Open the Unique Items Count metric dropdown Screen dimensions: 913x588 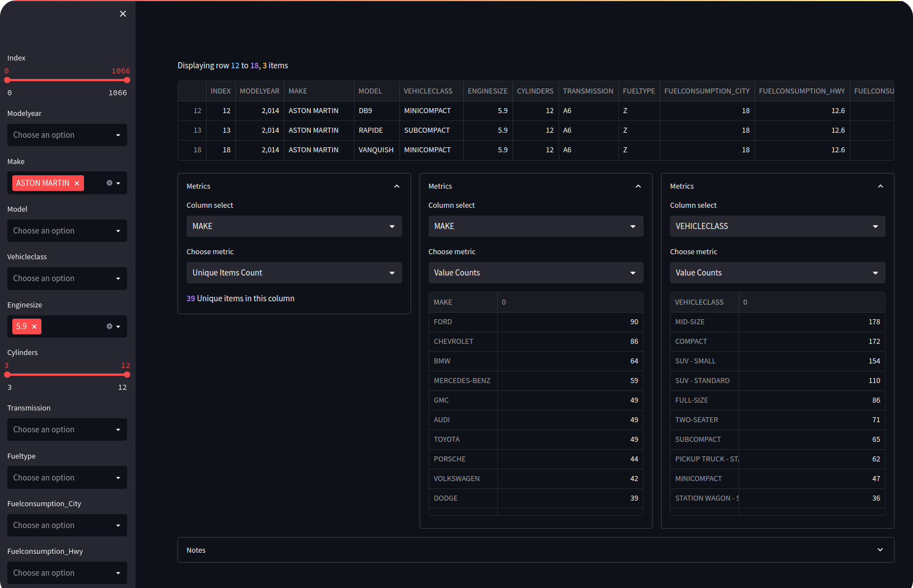coord(294,273)
